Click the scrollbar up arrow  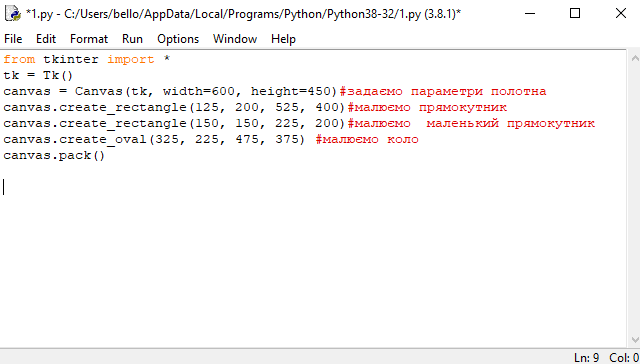point(635,58)
